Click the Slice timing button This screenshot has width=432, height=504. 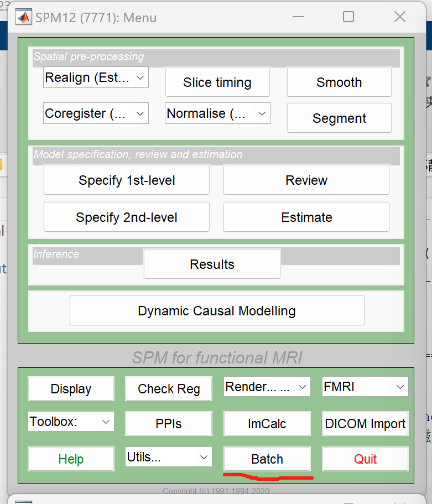click(217, 82)
